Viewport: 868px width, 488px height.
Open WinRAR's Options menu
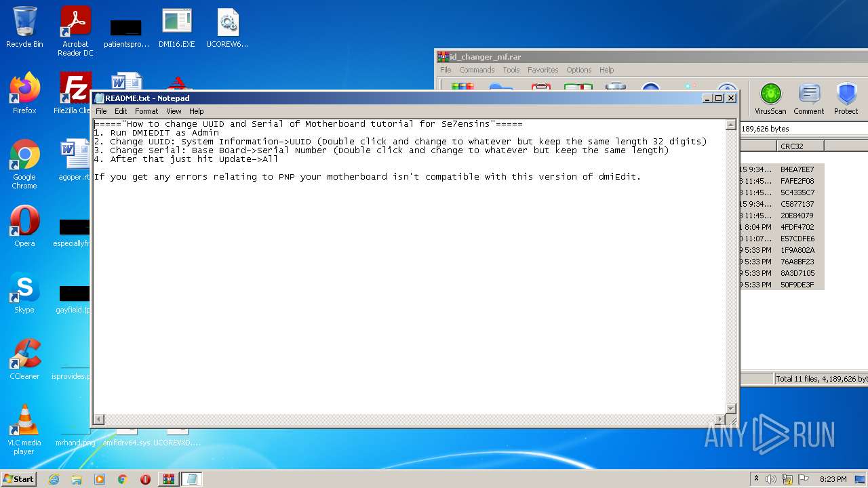pos(579,70)
